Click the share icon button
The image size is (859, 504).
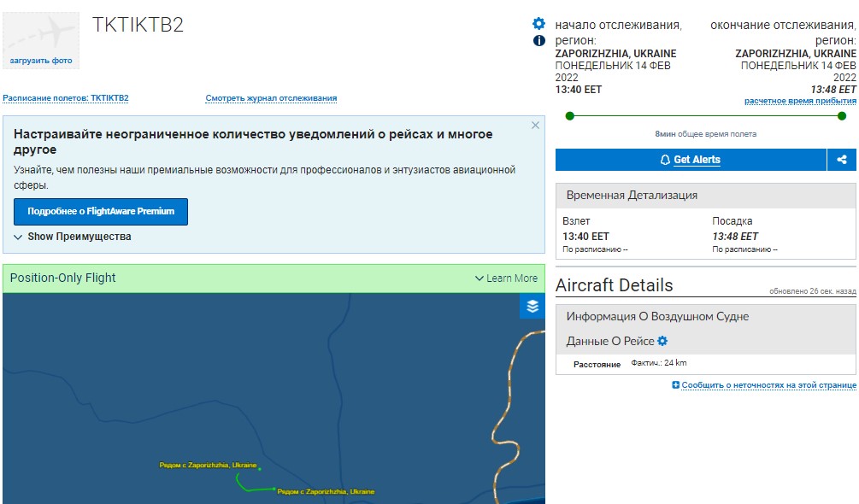pos(841,160)
